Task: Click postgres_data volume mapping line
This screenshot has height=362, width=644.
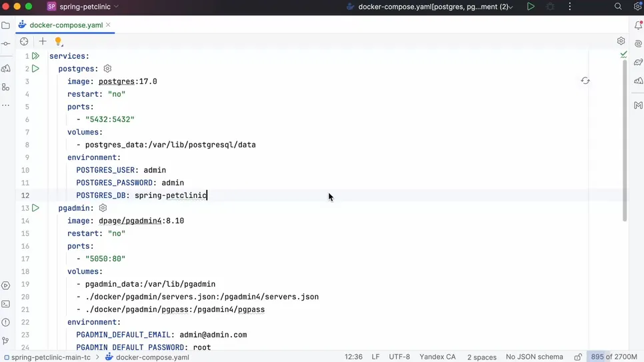Action: click(x=171, y=145)
